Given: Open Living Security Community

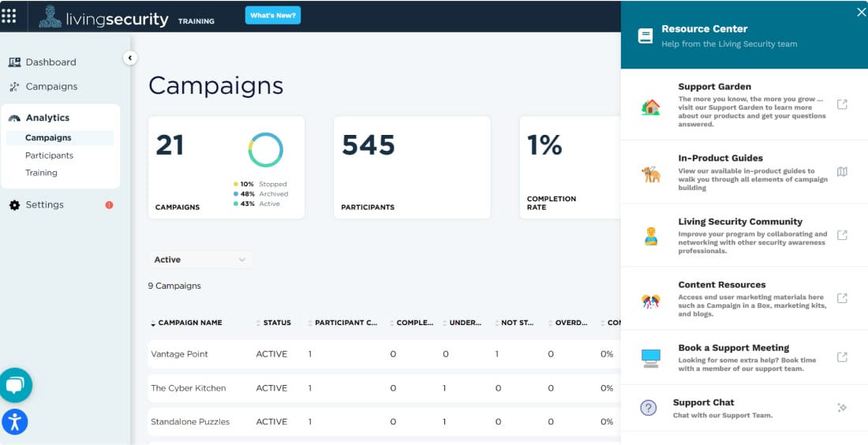Looking at the screenshot, I should (x=744, y=236).
